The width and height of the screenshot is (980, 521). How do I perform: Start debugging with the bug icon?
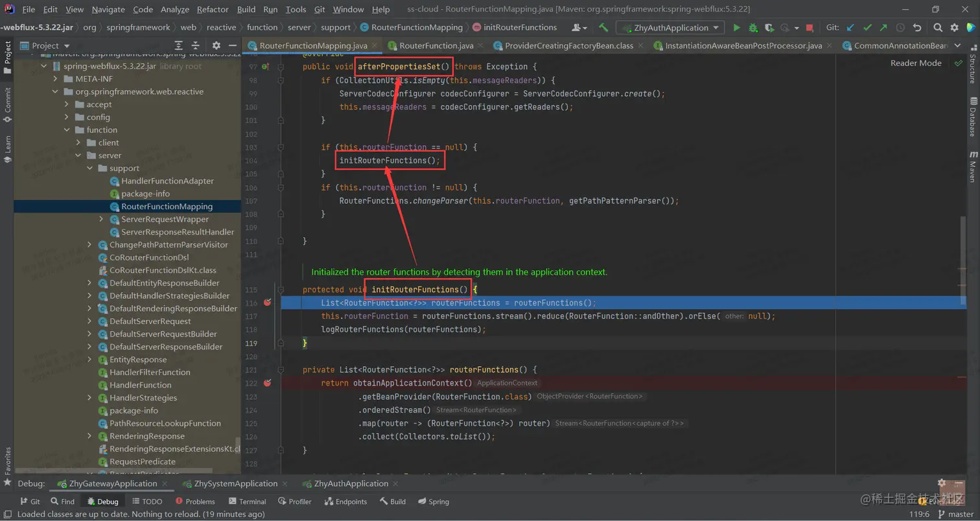753,28
